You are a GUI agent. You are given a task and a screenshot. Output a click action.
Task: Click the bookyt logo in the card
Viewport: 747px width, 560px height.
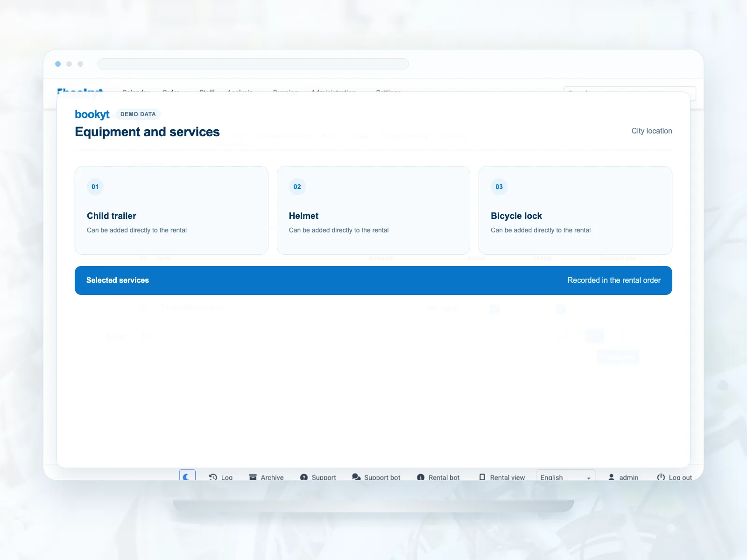pyautogui.click(x=92, y=114)
